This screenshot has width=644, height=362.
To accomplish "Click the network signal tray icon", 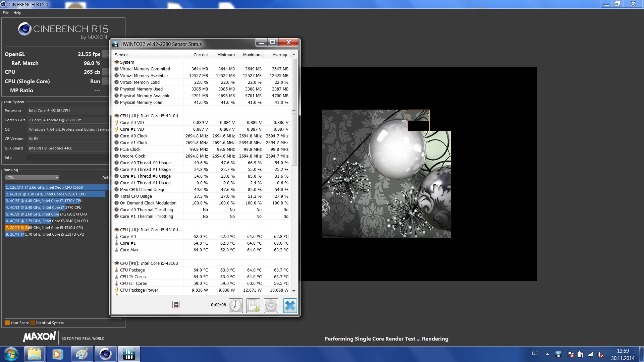I will tap(591, 354).
